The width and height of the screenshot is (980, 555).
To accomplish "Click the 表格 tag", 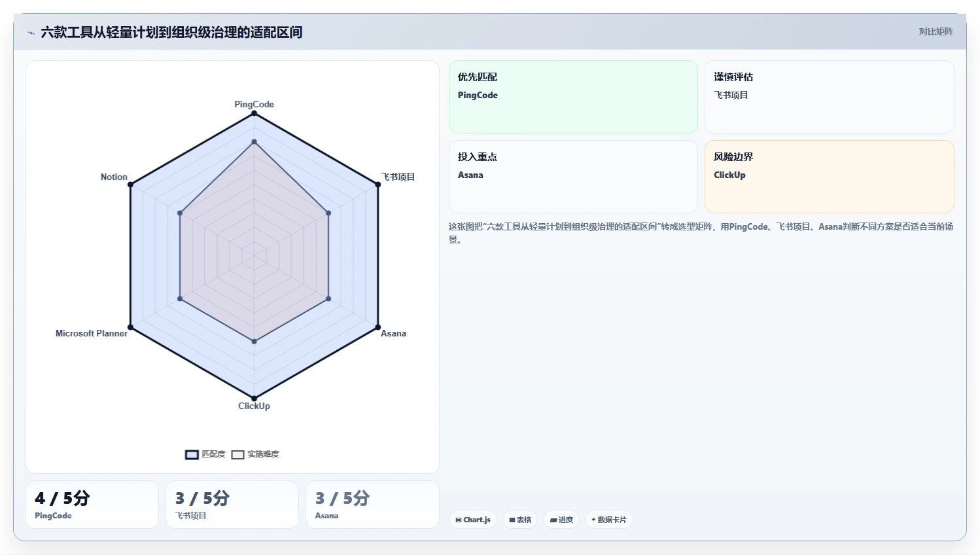I will pos(520,520).
